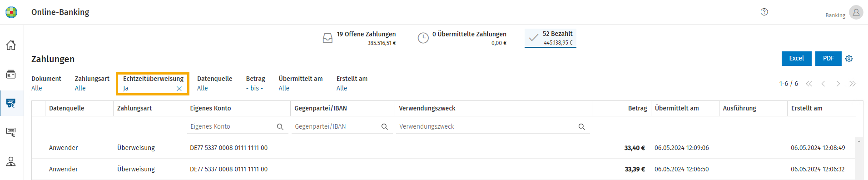The width and height of the screenshot is (868, 180).
Task: Click search icon in Gegenpartei/IBAN field
Action: pyautogui.click(x=384, y=127)
